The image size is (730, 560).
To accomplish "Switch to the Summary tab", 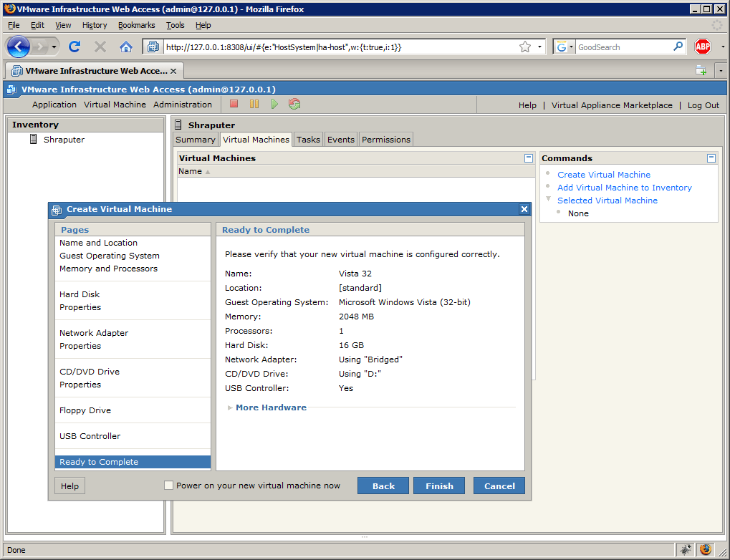I will (x=195, y=140).
